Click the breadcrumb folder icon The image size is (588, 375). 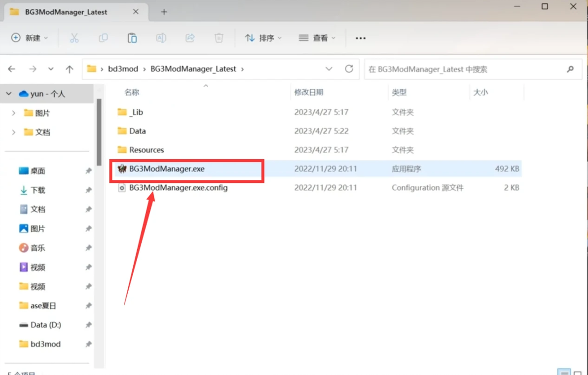coord(91,69)
